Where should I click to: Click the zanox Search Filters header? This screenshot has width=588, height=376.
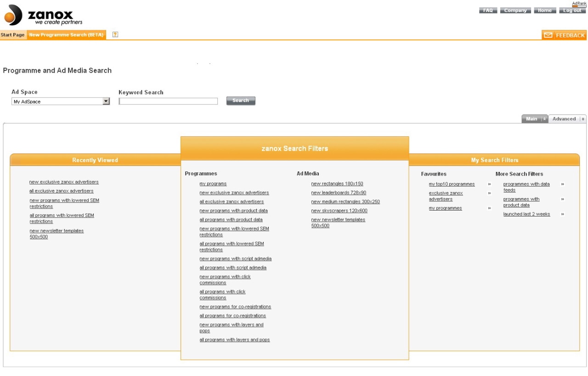295,148
